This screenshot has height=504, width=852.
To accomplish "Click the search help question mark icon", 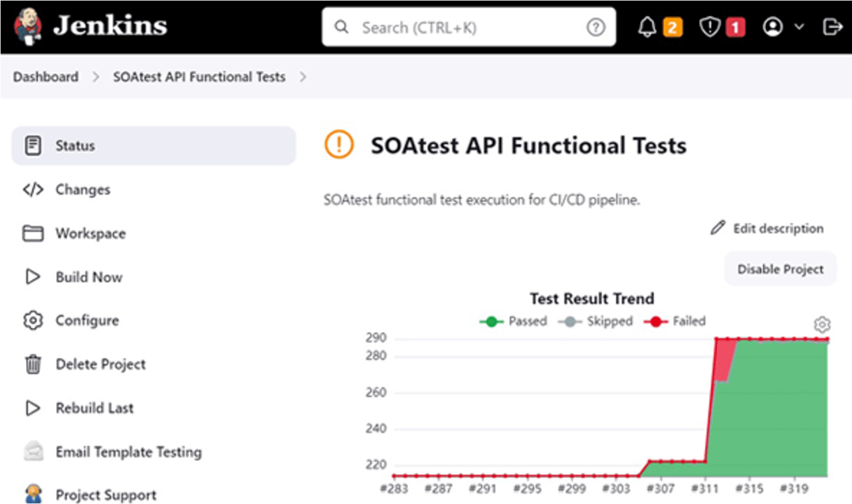I will coord(596,28).
